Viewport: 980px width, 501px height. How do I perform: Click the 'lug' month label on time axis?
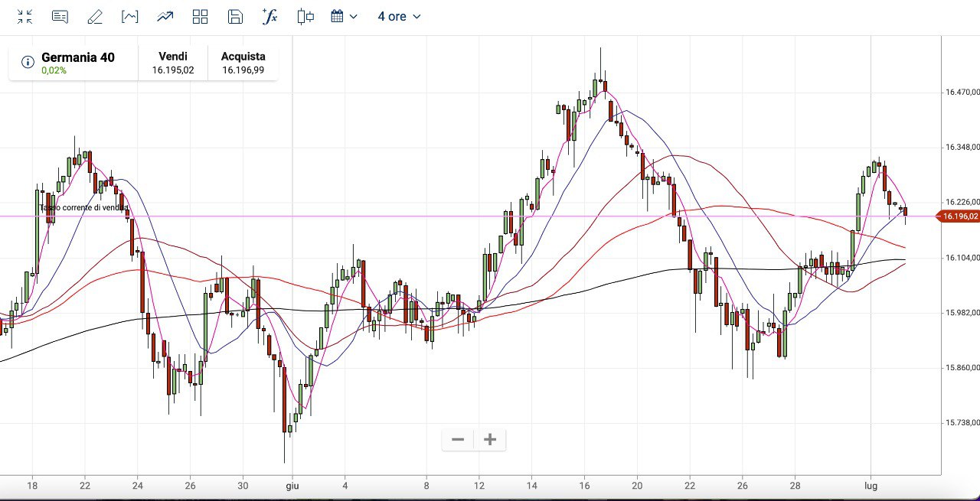point(871,486)
